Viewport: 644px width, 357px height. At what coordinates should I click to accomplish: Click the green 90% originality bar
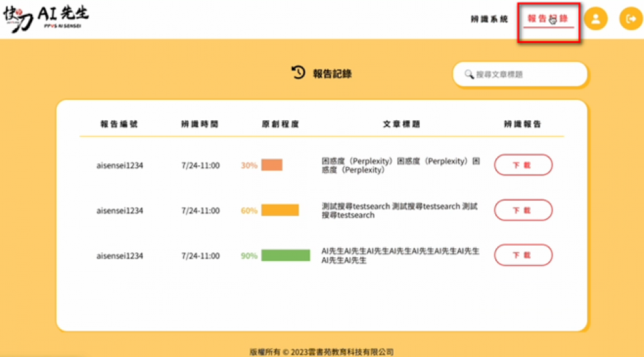coord(285,255)
